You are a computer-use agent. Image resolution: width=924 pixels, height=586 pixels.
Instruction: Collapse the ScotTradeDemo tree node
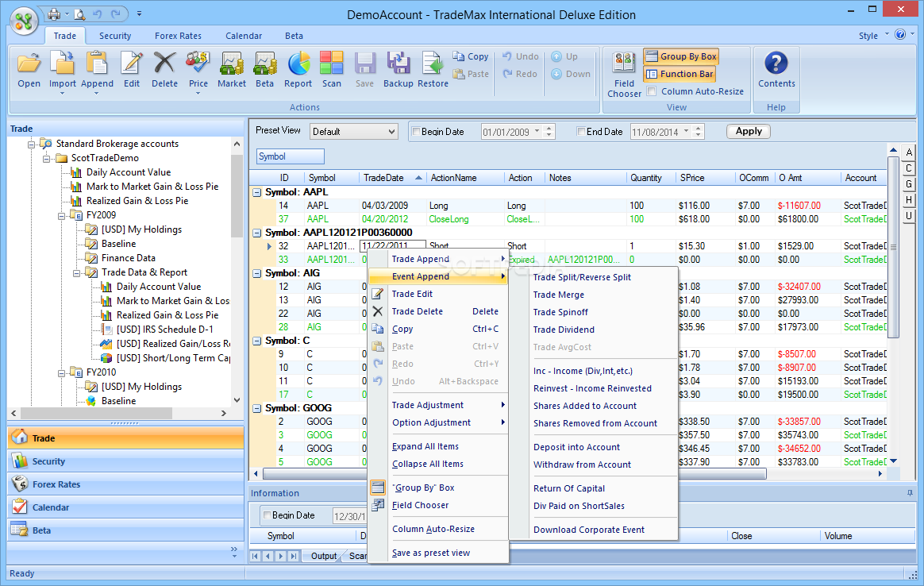point(47,158)
